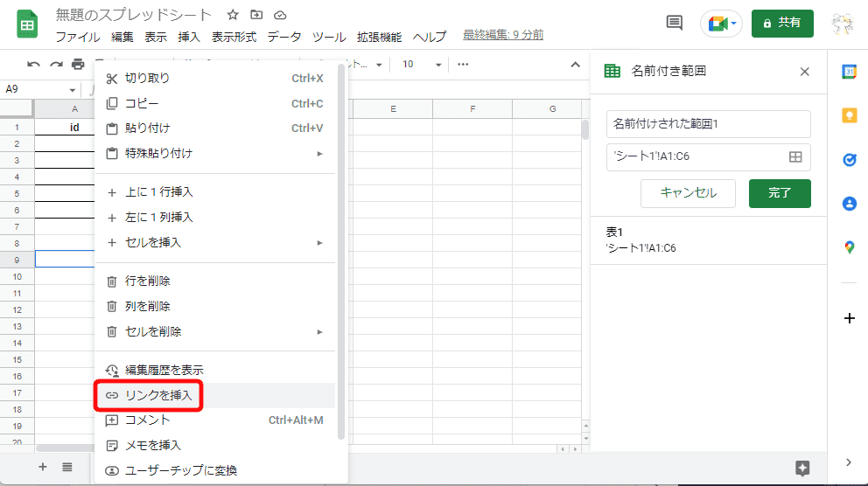Get add-ons with the plus icon
Screen dimensions: 868x486
(x=849, y=318)
